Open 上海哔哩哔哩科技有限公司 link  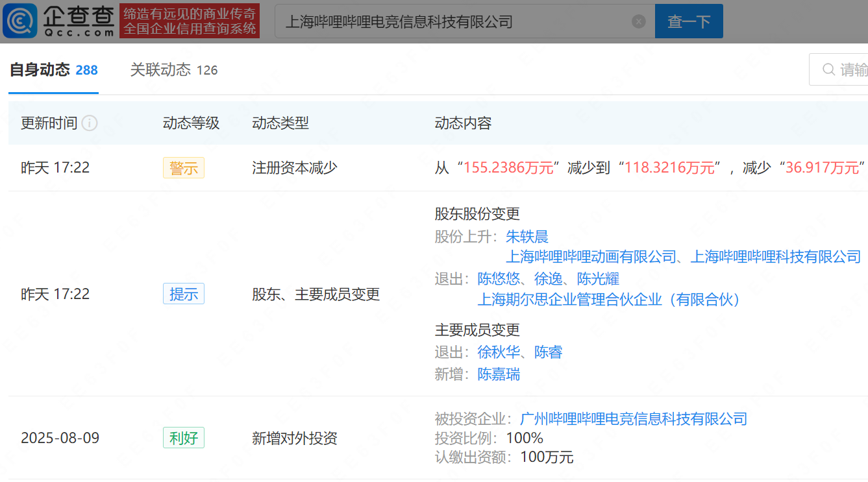click(775, 257)
